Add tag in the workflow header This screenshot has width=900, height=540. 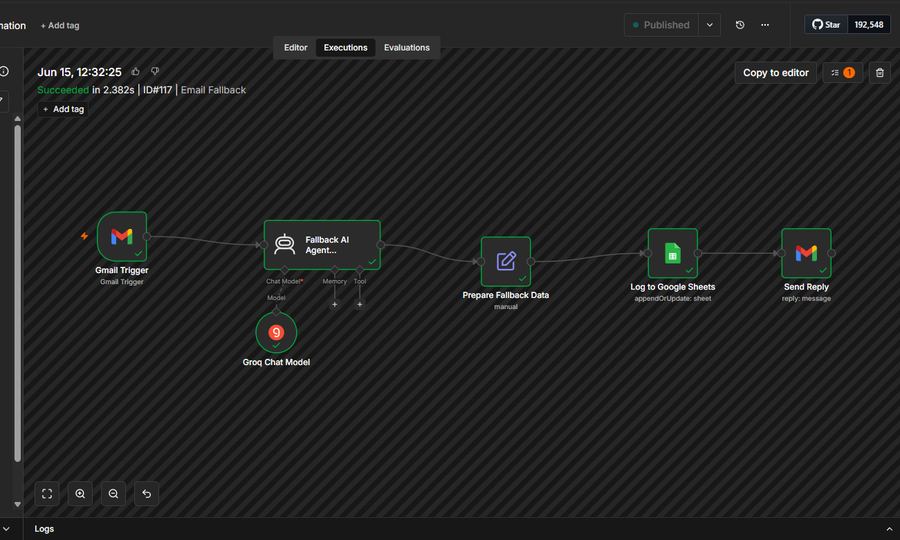tap(60, 25)
